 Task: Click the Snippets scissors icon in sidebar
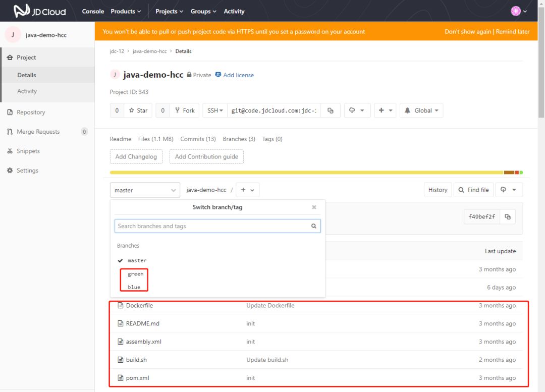10,151
